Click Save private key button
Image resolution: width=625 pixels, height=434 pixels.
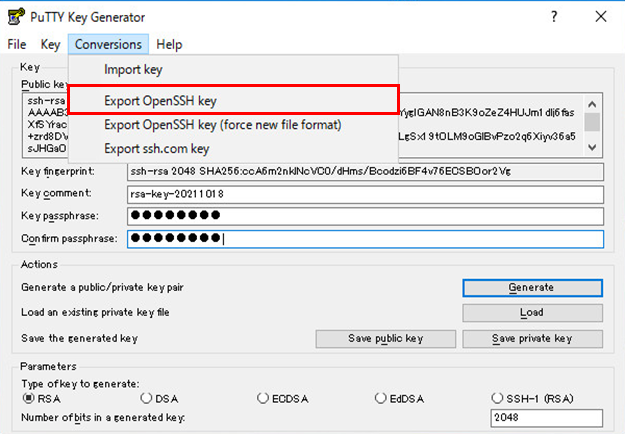533,339
